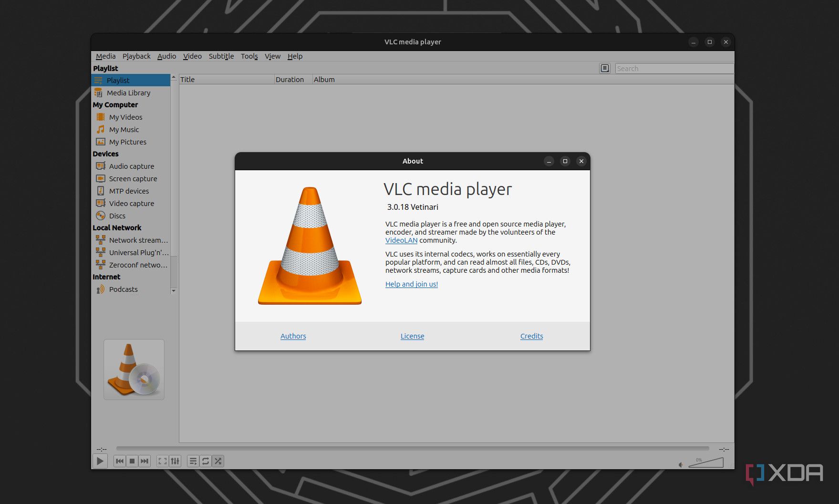Open the Media Library view
Image resolution: width=839 pixels, height=504 pixels.
pyautogui.click(x=128, y=93)
